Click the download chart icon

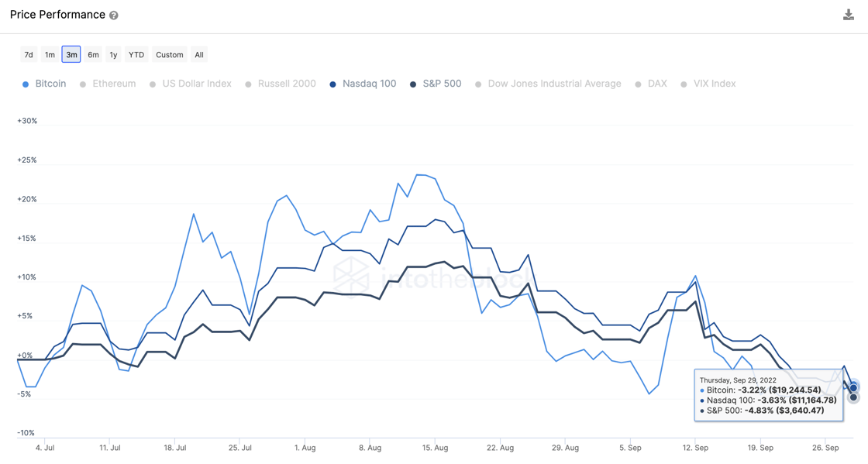click(x=849, y=15)
